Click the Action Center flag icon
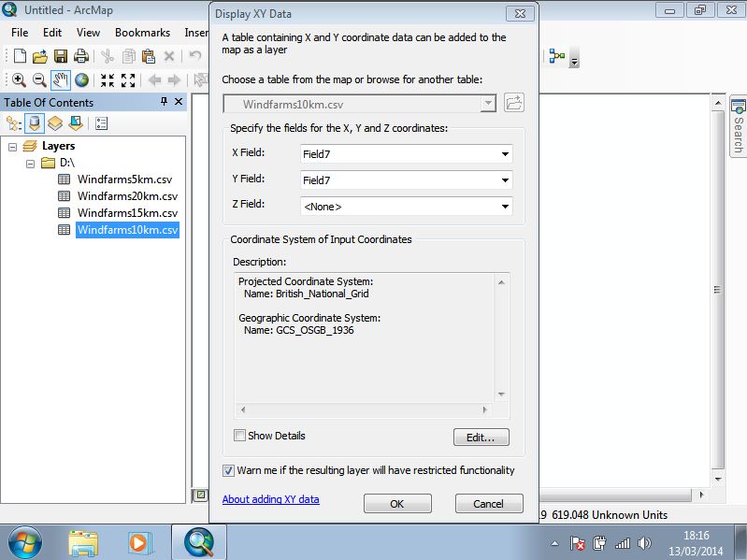Image resolution: width=747 pixels, height=560 pixels. click(x=578, y=543)
